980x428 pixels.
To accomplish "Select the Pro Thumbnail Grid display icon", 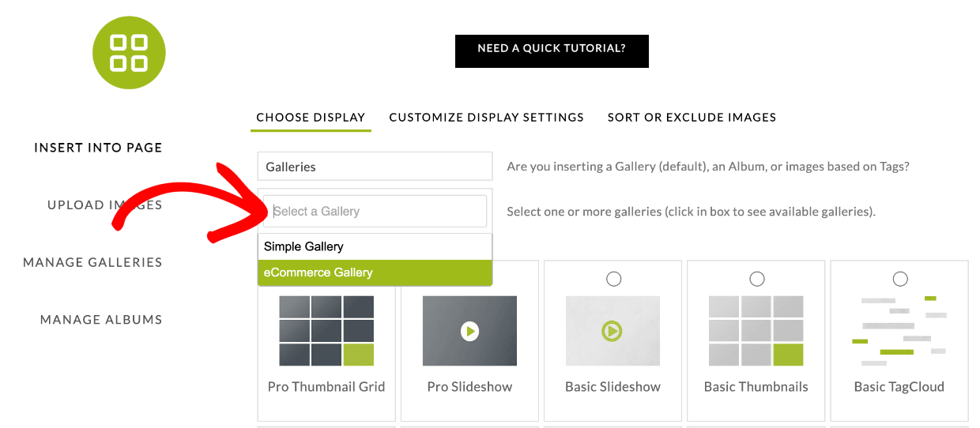I will point(326,331).
